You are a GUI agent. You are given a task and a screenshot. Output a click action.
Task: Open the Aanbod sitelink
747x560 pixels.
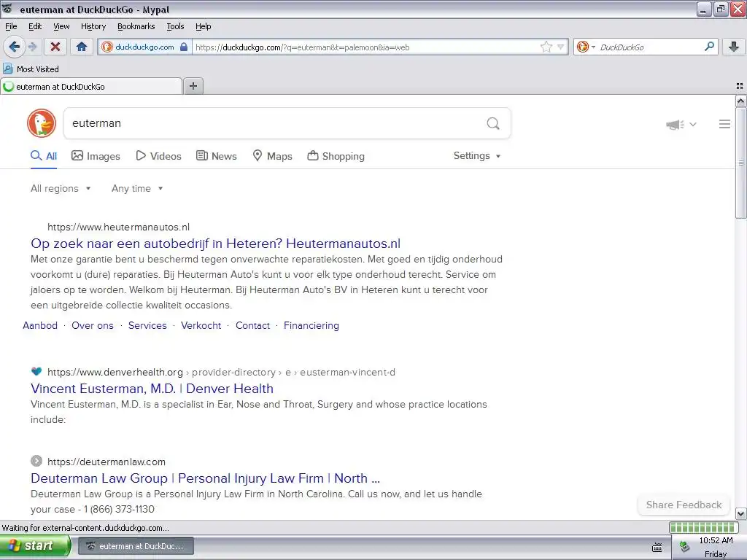40,325
